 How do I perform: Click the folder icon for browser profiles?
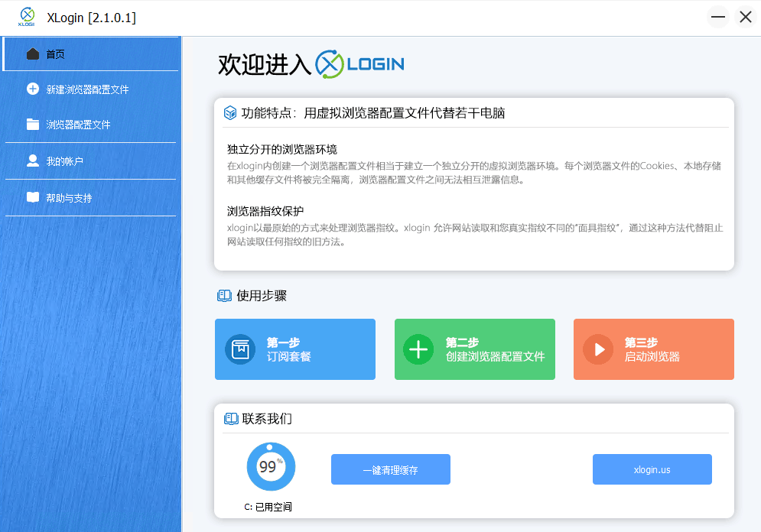(33, 125)
